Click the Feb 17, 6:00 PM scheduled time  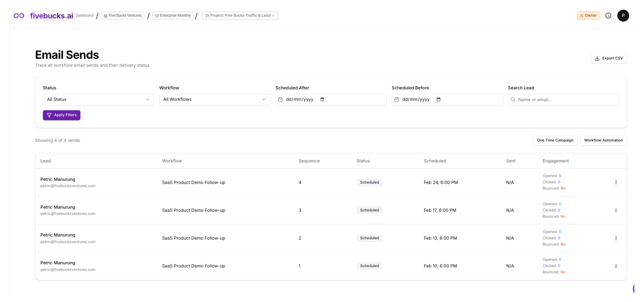pos(440,210)
